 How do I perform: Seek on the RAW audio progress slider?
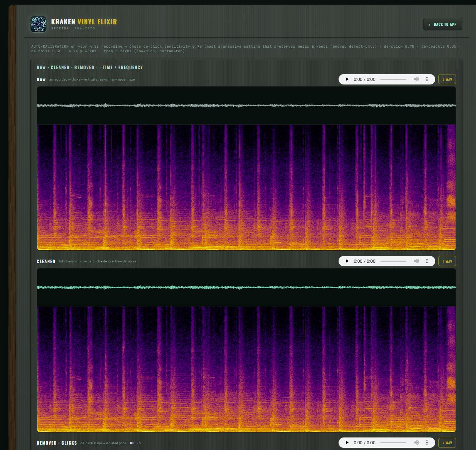click(393, 79)
